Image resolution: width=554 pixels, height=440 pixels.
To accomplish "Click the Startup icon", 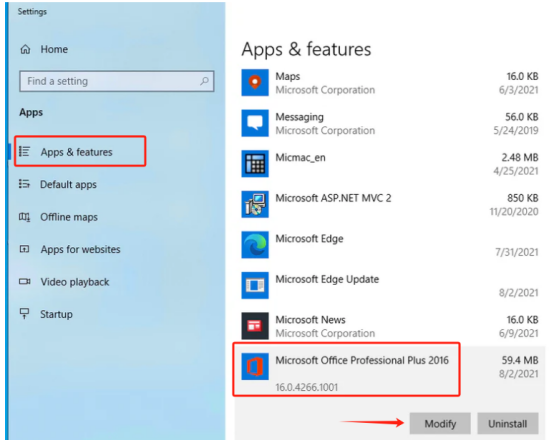I will pos(24,313).
